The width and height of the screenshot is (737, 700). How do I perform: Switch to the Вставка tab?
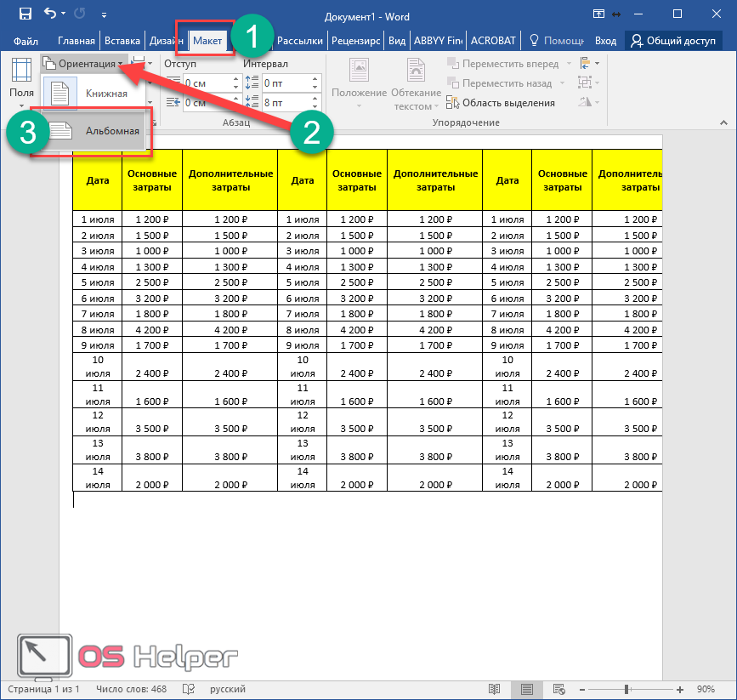click(x=122, y=40)
